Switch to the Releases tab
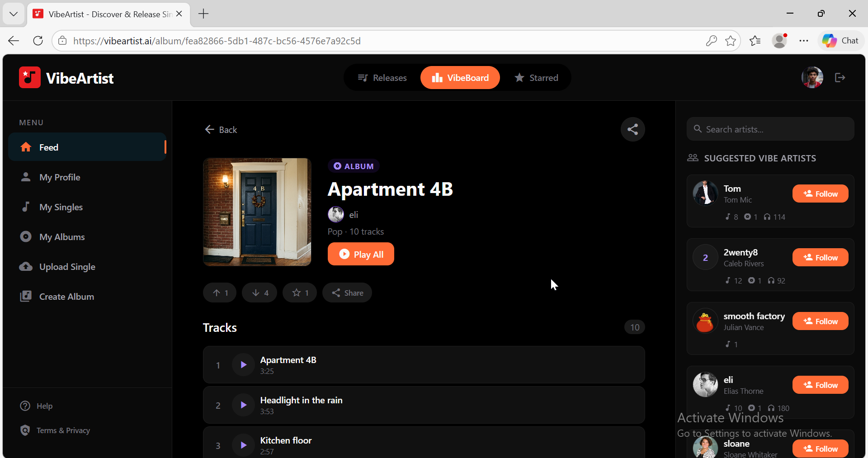 tap(382, 77)
